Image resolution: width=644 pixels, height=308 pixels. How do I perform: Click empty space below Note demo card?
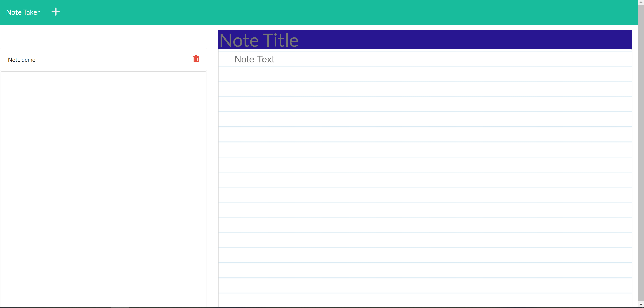[103, 175]
